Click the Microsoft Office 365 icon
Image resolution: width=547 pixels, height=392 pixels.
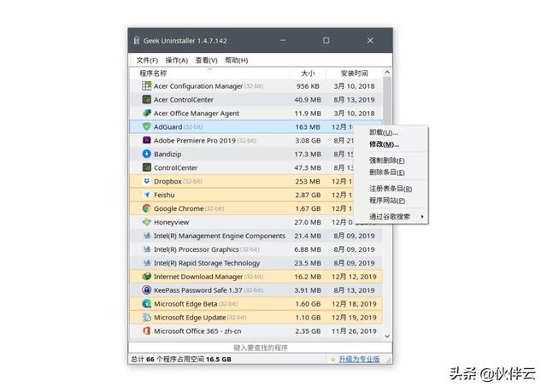tap(146, 331)
